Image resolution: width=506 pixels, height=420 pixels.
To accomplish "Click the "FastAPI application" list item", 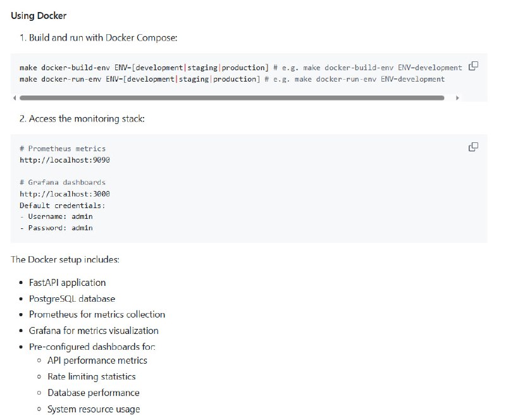I will coord(67,283).
